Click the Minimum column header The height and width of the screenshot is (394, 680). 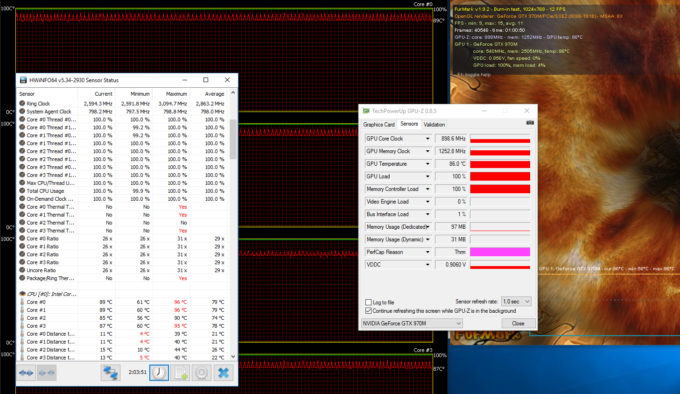pyautogui.click(x=140, y=94)
